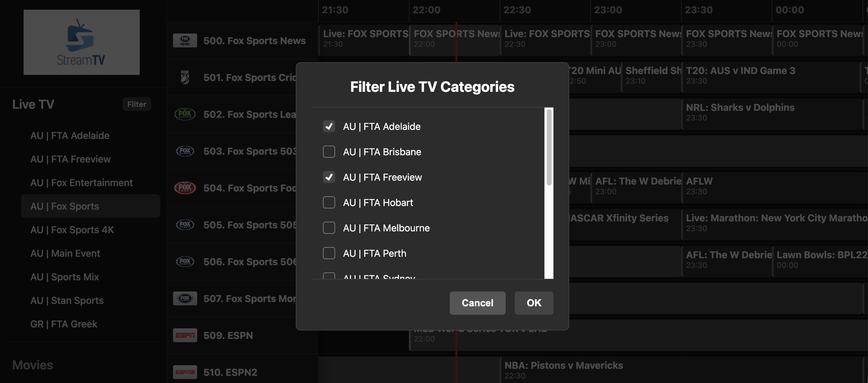Confirm filters with OK button
The height and width of the screenshot is (383, 868).
[x=534, y=303]
